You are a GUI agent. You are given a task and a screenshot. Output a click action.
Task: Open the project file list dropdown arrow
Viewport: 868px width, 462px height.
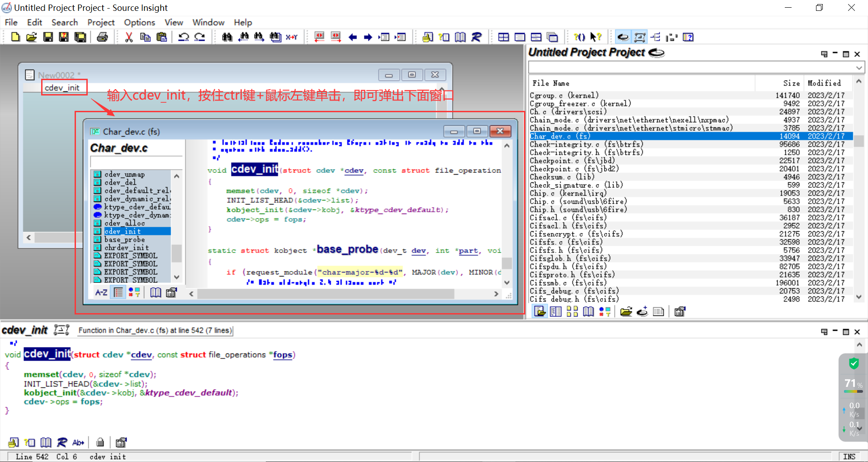click(859, 67)
